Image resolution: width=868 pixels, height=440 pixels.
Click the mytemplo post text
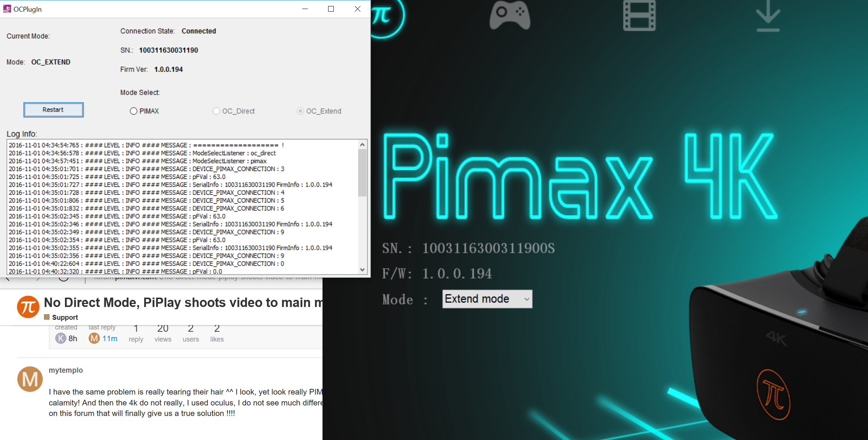click(x=185, y=402)
